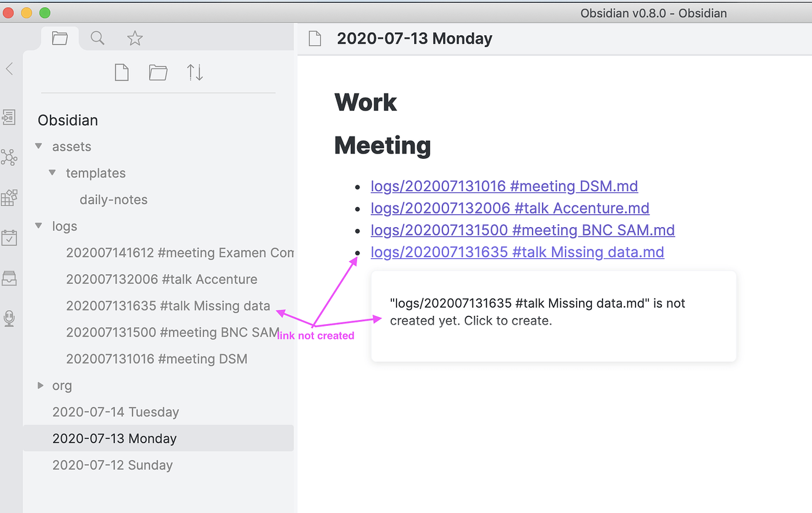Create a new folder in the file explorer
The width and height of the screenshot is (812, 513).
158,73
